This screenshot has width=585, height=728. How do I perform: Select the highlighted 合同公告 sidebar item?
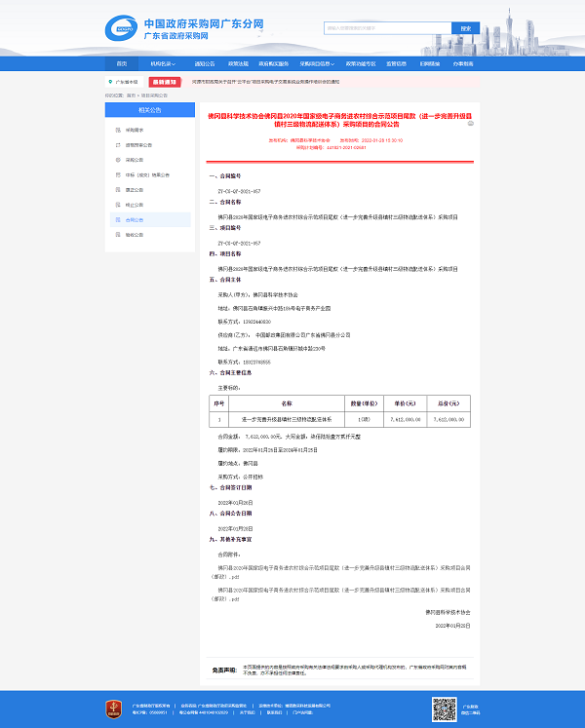(150, 219)
